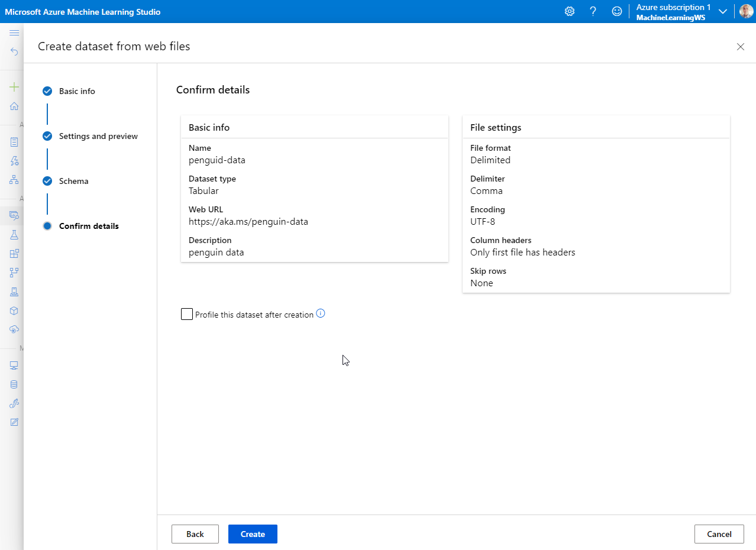Click the info icon next to Profile option

click(x=321, y=313)
